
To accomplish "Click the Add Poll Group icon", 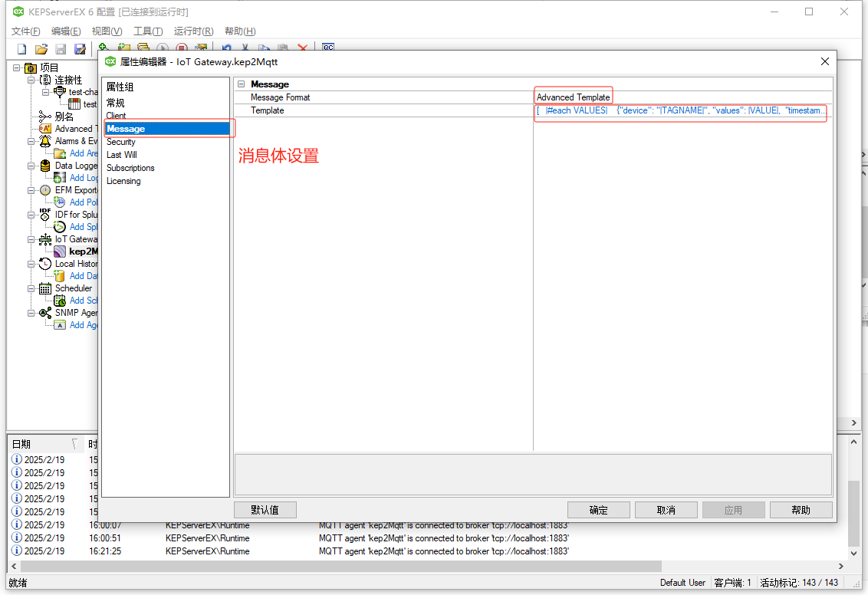I will 60,202.
